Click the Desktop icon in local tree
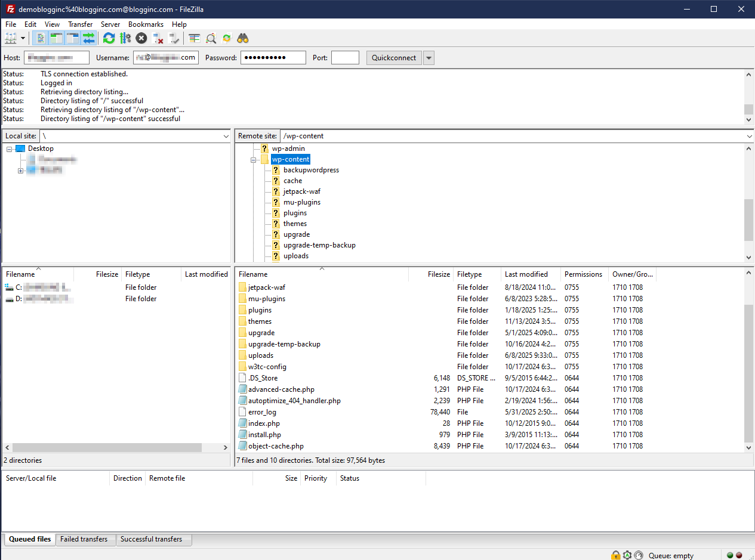This screenshot has width=755, height=560. [20, 148]
